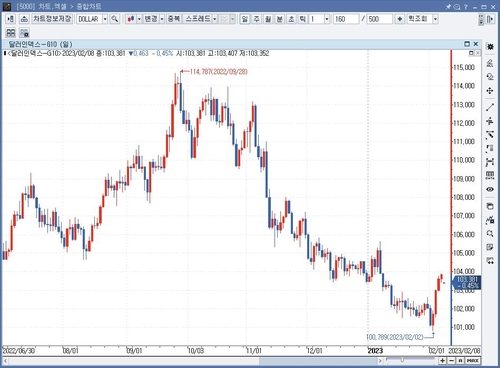Select the 틱 tick period toggle

(x=303, y=19)
